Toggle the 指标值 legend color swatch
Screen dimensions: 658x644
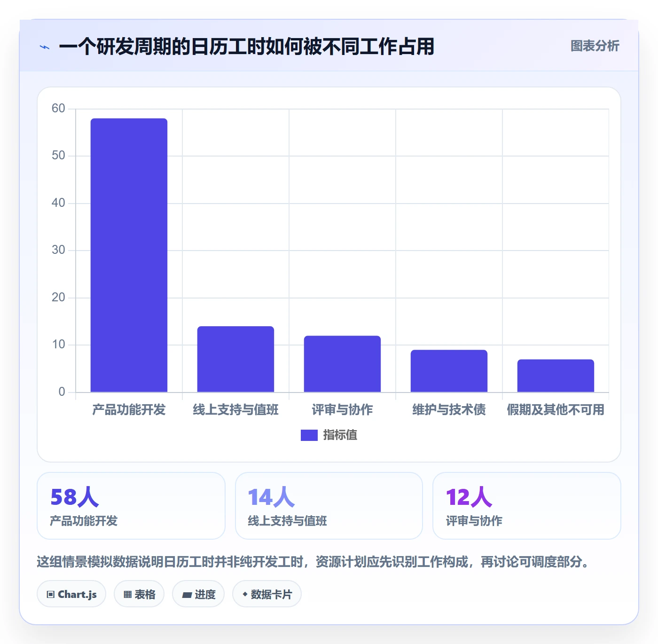click(x=309, y=435)
